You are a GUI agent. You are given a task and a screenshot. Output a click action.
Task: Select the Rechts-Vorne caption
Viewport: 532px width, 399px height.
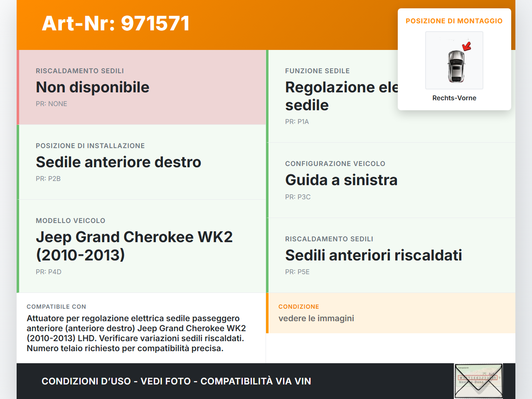(454, 98)
